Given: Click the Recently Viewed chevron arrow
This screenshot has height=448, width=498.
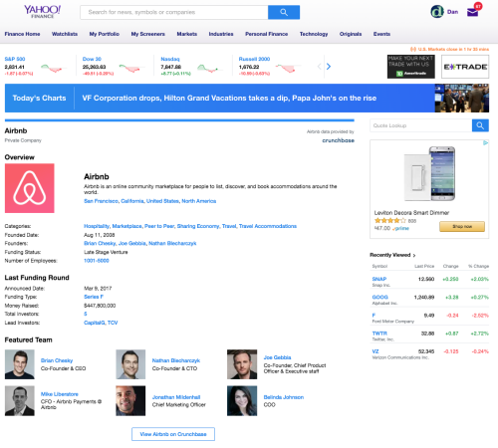Looking at the screenshot, I should (414, 255).
